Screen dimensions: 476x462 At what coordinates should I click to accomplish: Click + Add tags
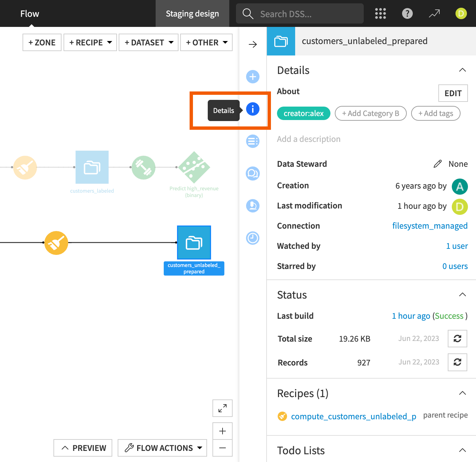point(436,113)
